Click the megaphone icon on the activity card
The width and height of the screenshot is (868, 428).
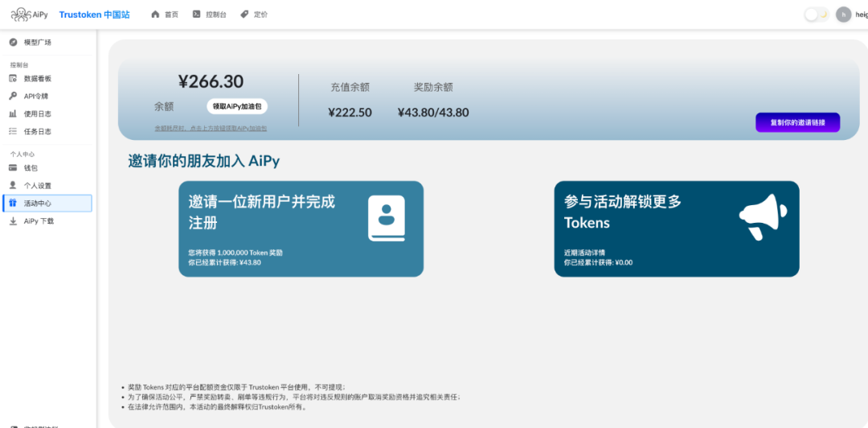763,216
